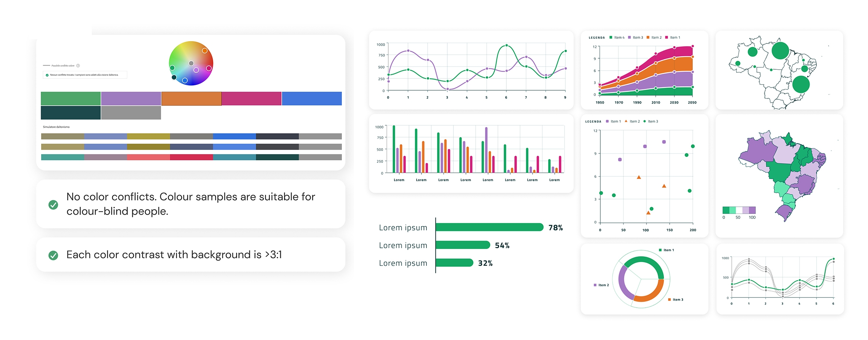This screenshot has height=340, width=868.
Task: Click the check icon beside No color conflicts
Action: [53, 204]
